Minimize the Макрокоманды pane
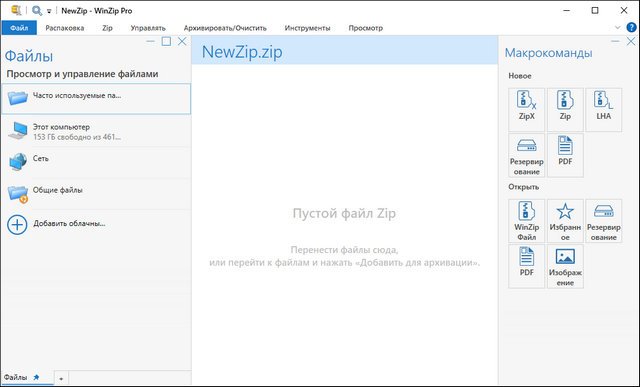 (x=615, y=41)
